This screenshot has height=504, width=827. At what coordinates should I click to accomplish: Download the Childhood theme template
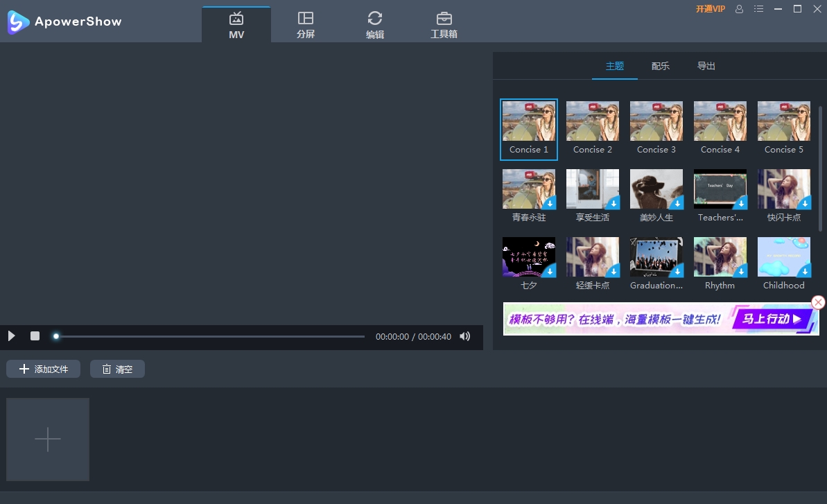pos(804,271)
